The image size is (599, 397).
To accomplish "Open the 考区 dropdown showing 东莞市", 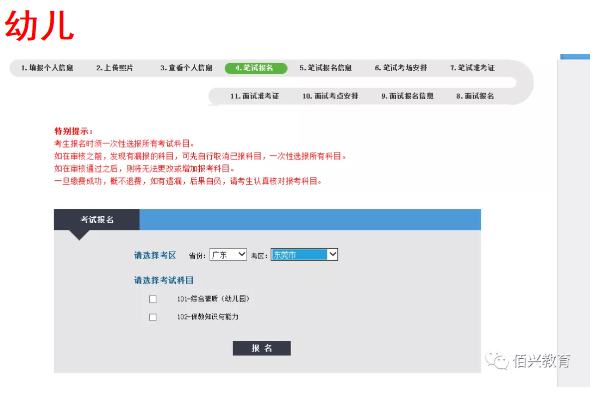I will point(304,255).
